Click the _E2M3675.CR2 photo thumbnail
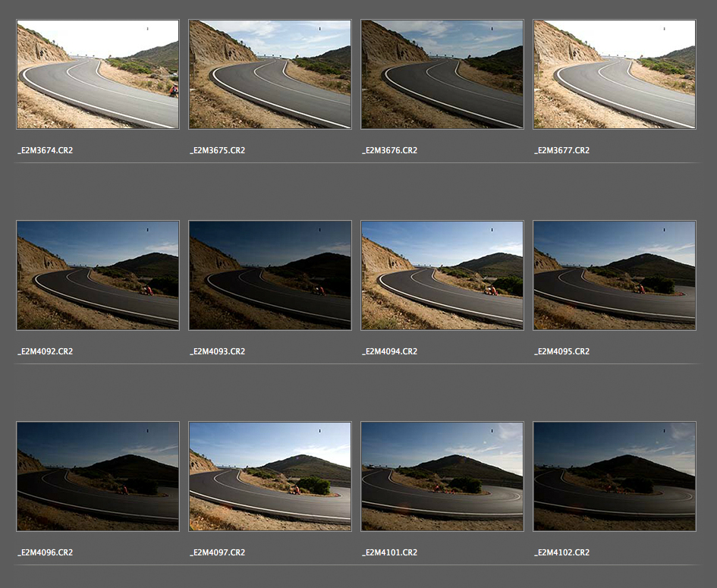 pyautogui.click(x=270, y=74)
